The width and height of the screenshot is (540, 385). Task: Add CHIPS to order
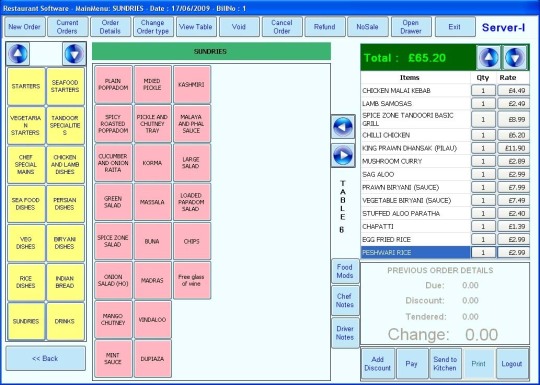click(x=192, y=241)
